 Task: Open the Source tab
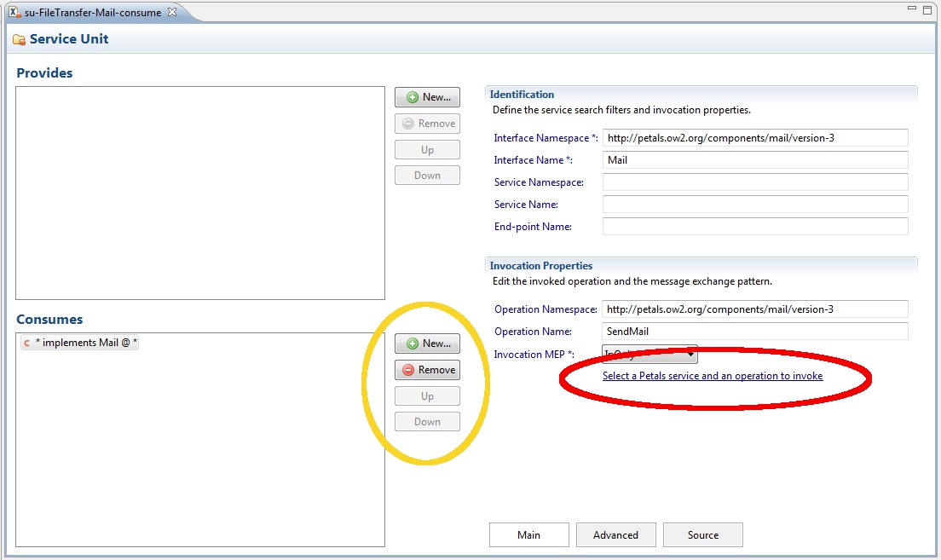pyautogui.click(x=702, y=535)
